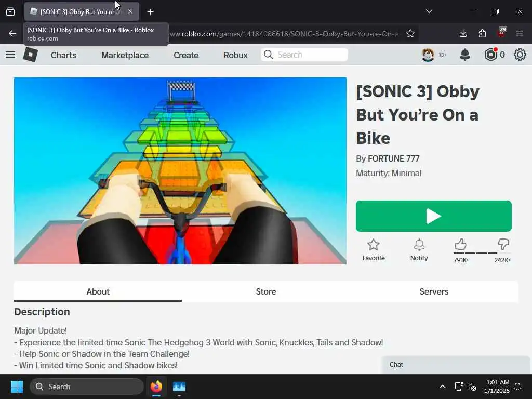The height and width of the screenshot is (399, 532).
Task: Open the Marketplace page
Action: tap(125, 55)
